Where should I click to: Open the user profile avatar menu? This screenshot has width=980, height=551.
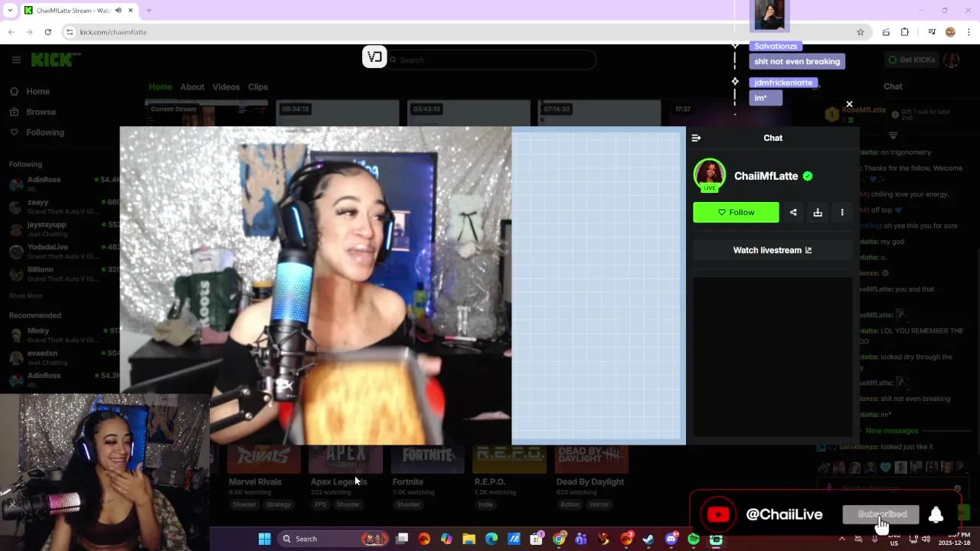[952, 60]
